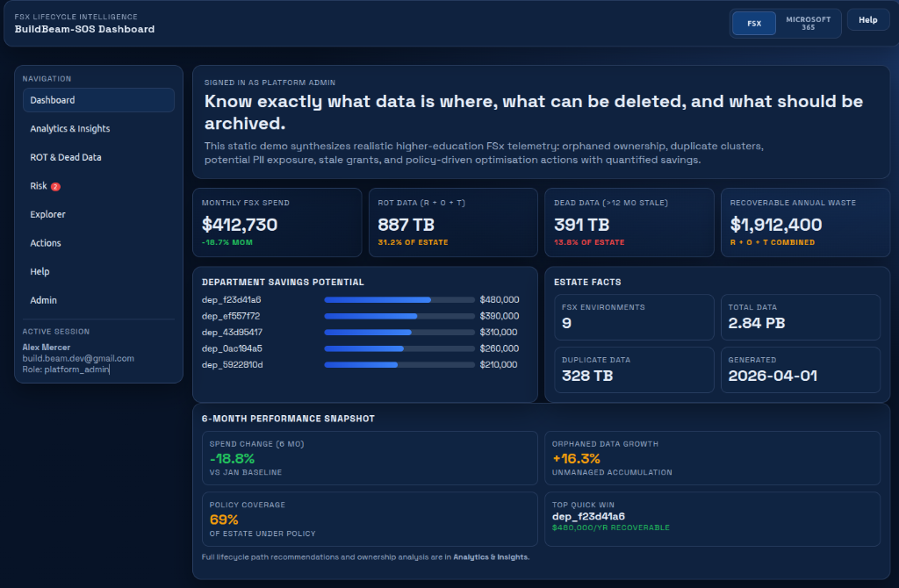899x588 pixels.
Task: Follow the Analytics & Insights link in the footnote
Action: click(x=490, y=557)
